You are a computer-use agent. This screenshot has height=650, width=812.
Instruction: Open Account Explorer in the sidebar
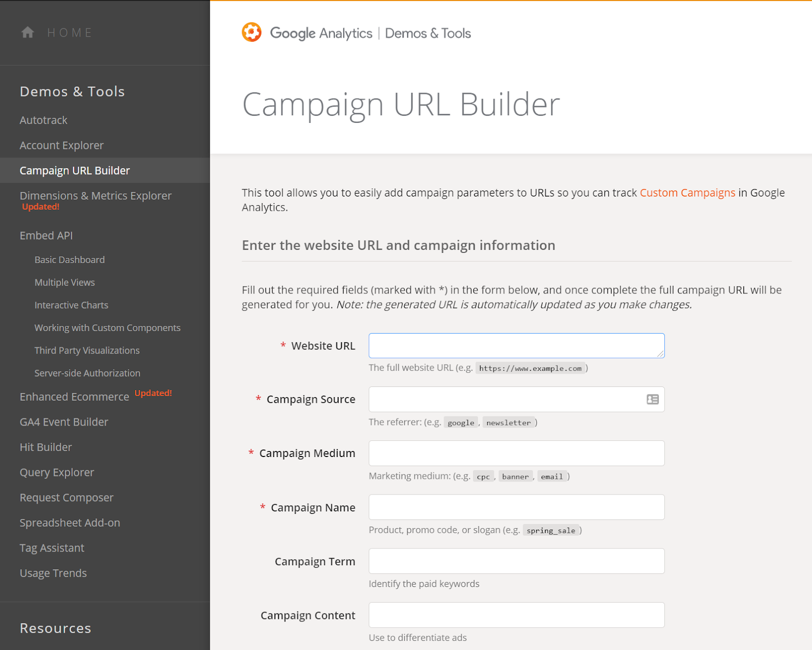tap(61, 146)
